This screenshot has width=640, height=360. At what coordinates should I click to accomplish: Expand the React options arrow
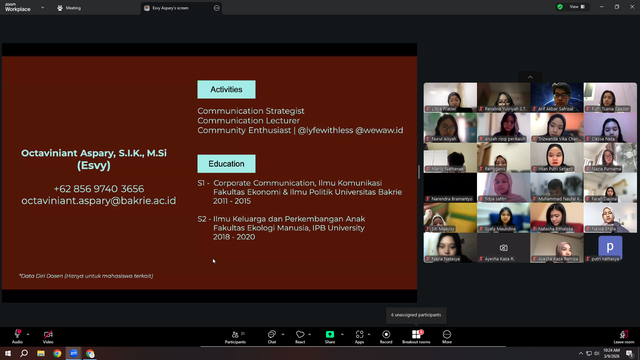tap(309, 334)
